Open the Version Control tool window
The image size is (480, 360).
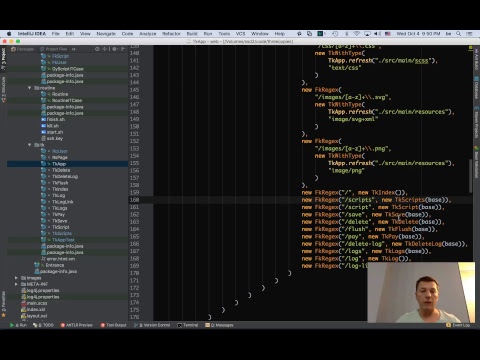(152, 325)
